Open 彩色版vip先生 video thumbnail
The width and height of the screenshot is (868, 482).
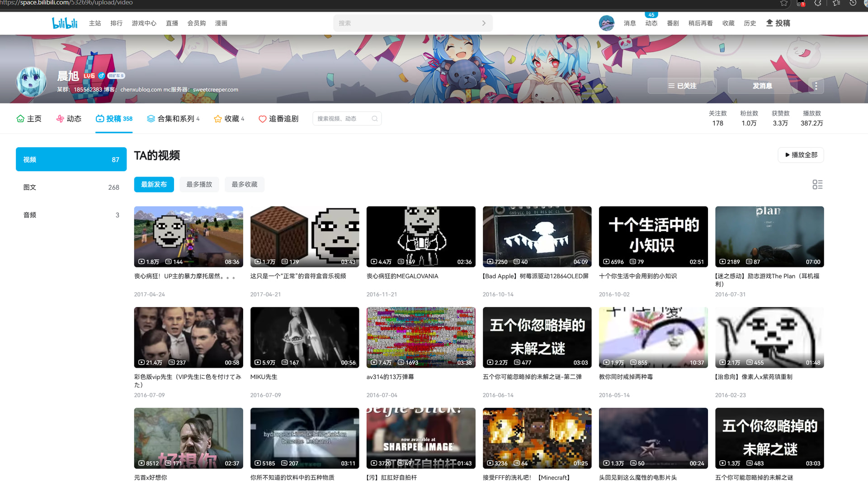pos(189,337)
